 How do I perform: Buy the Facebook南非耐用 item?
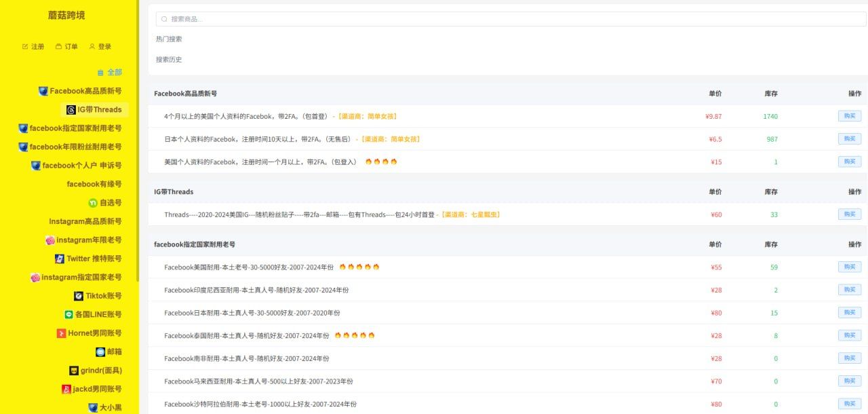coord(850,358)
